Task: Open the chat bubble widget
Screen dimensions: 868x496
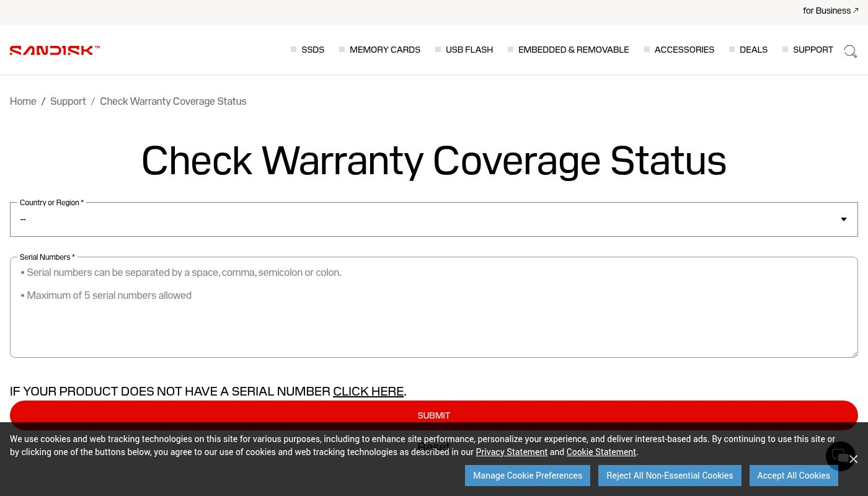Action: click(x=839, y=456)
